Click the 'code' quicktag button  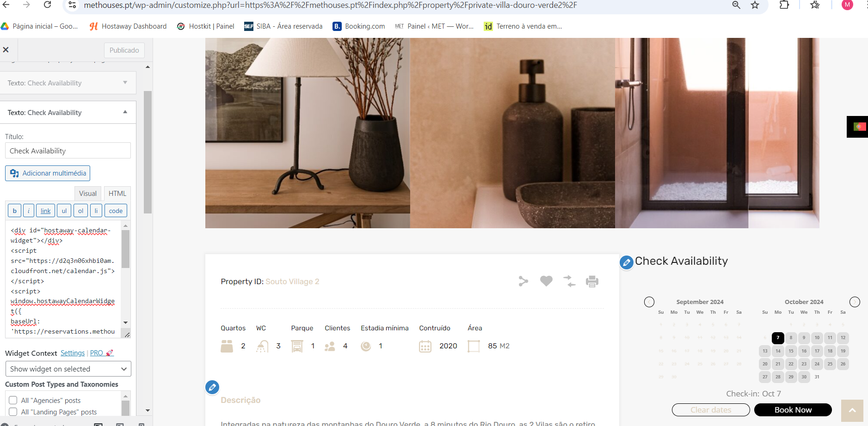tap(116, 211)
